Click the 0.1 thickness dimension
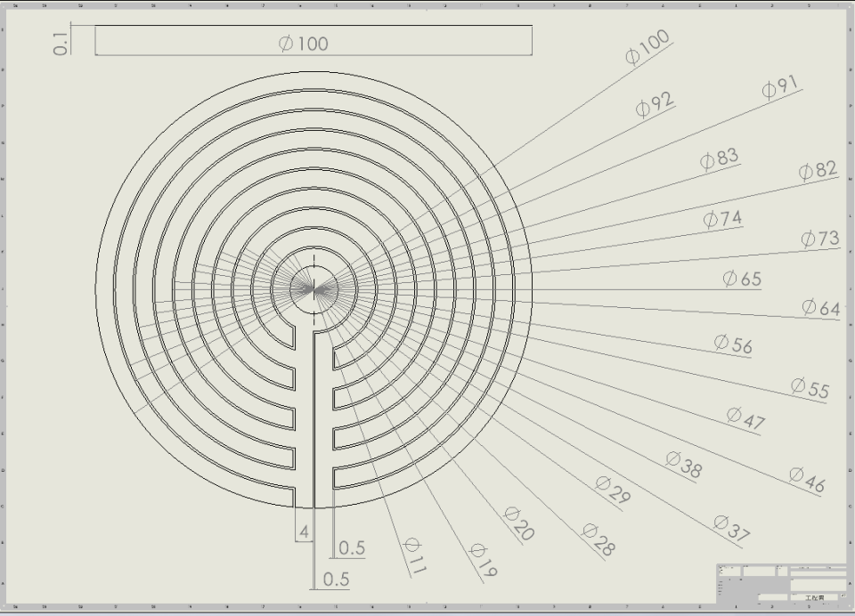The image size is (855, 616). [61, 43]
